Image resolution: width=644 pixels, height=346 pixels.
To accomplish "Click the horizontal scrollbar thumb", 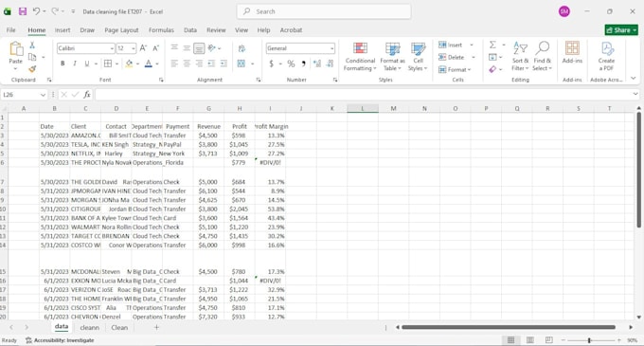I will (x=509, y=327).
